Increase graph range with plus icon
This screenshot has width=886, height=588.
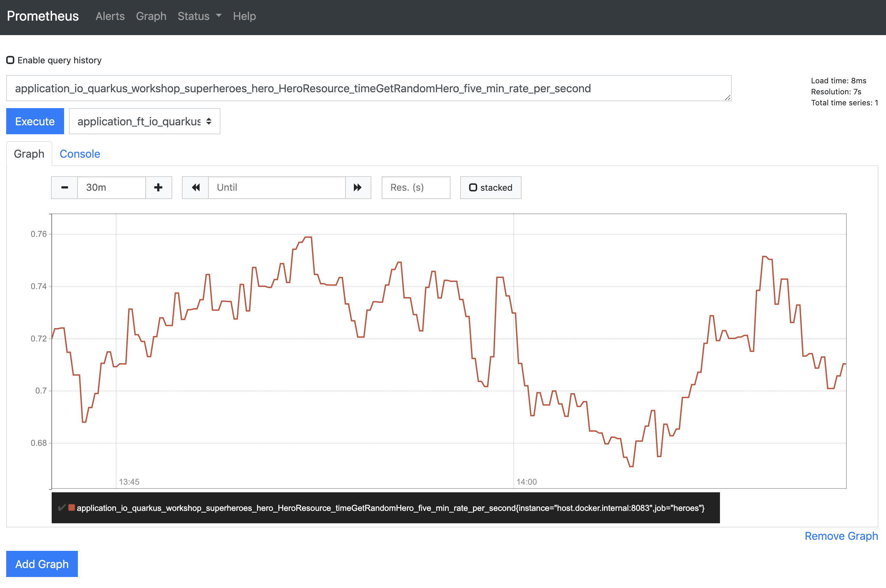[x=158, y=188]
